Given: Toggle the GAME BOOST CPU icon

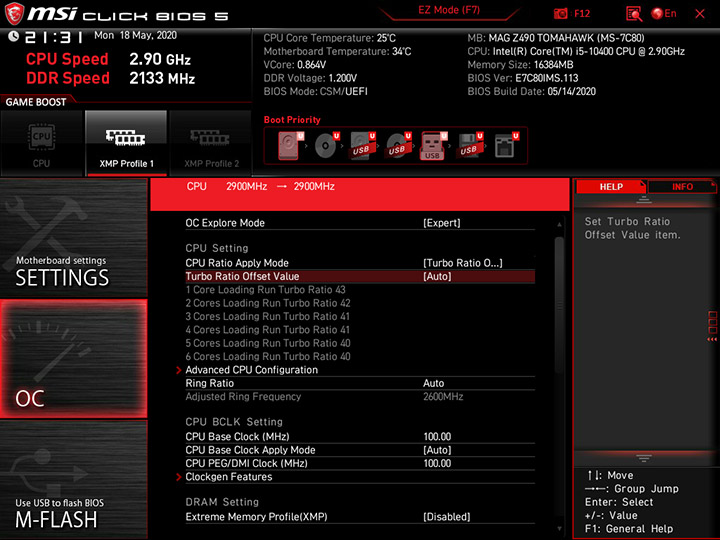Looking at the screenshot, I should coord(41,143).
